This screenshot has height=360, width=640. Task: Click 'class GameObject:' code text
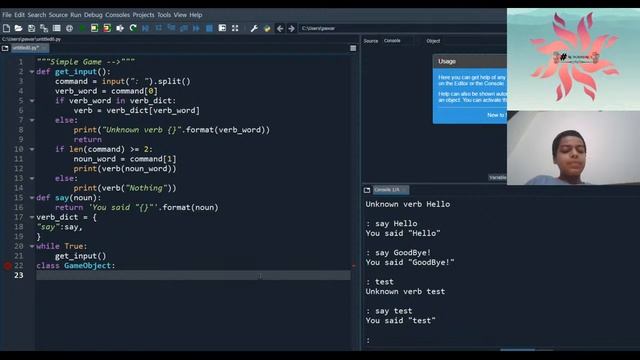pyautogui.click(x=76, y=266)
